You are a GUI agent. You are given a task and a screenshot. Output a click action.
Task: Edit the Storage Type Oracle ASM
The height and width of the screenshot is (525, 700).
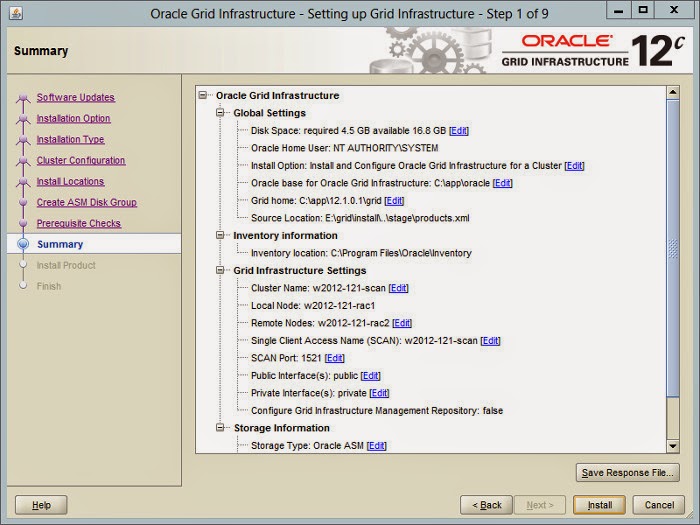pos(376,446)
